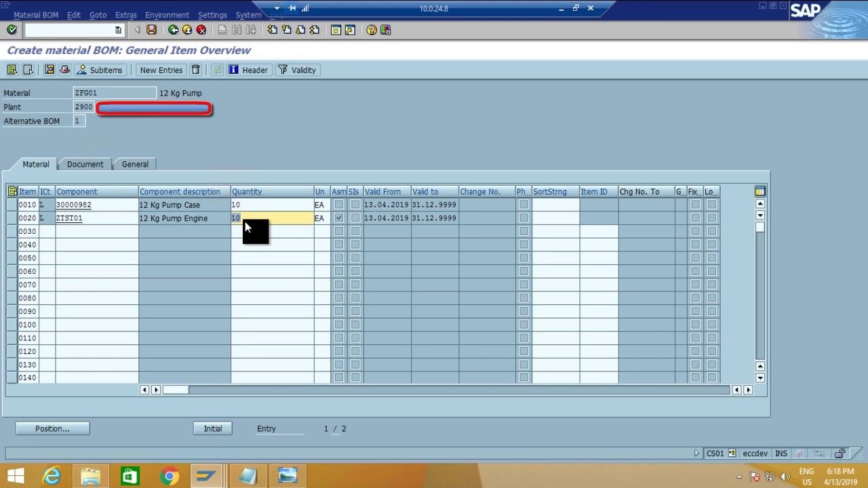Select all rows via table corner icon
This screenshot has height=488, width=868.
(12, 192)
